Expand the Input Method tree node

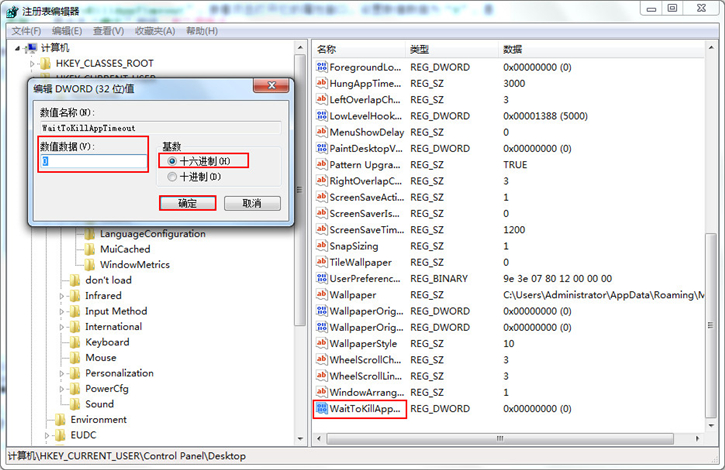(x=62, y=311)
